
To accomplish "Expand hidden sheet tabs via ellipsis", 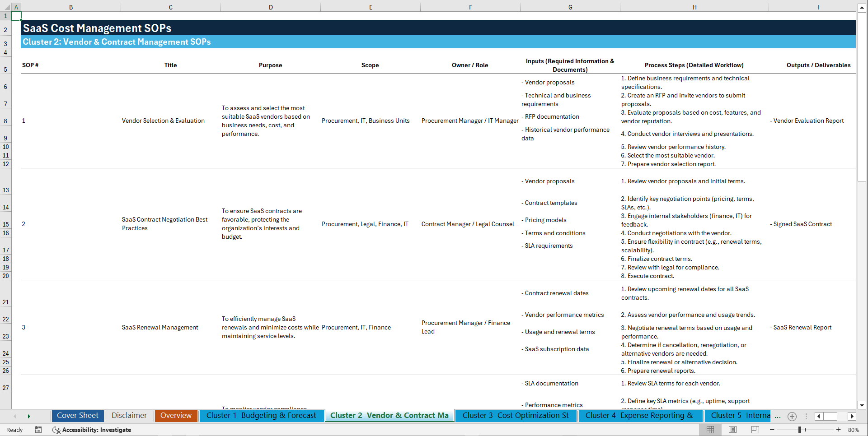I will pos(778,416).
